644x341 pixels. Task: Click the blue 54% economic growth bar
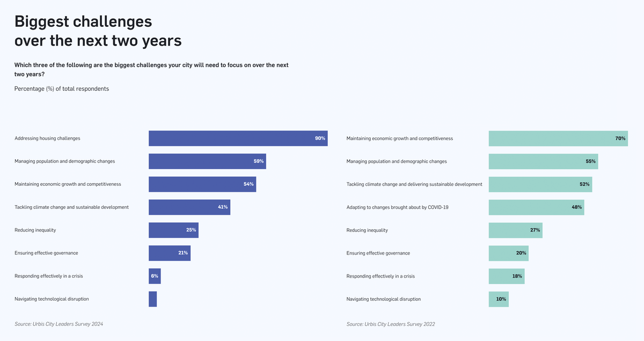pyautogui.click(x=202, y=184)
